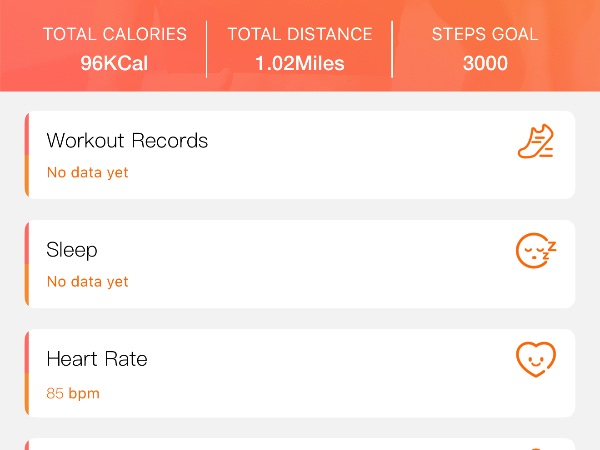
Task: Tap the smiling heart icon
Action: click(x=536, y=360)
